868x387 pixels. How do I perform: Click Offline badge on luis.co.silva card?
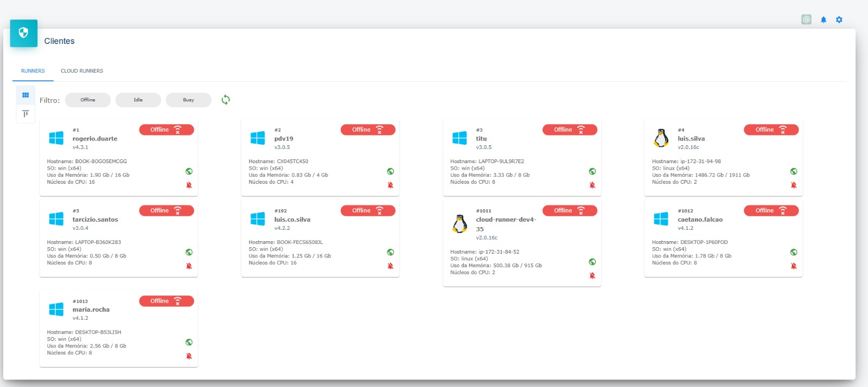pos(368,210)
